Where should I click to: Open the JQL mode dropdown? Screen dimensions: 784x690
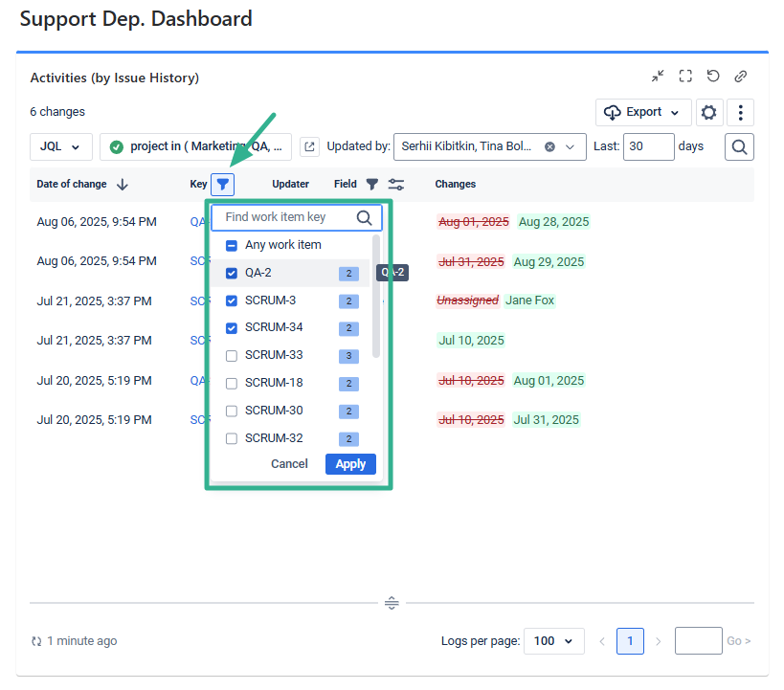61,146
